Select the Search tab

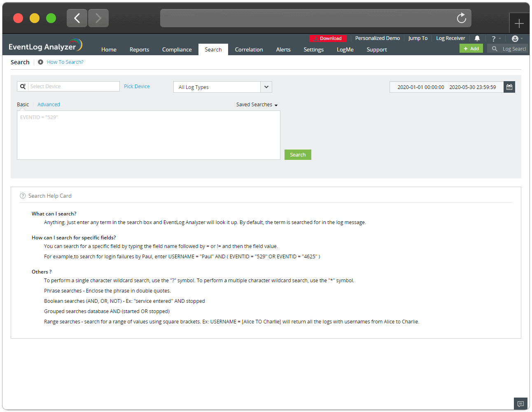[x=213, y=49]
